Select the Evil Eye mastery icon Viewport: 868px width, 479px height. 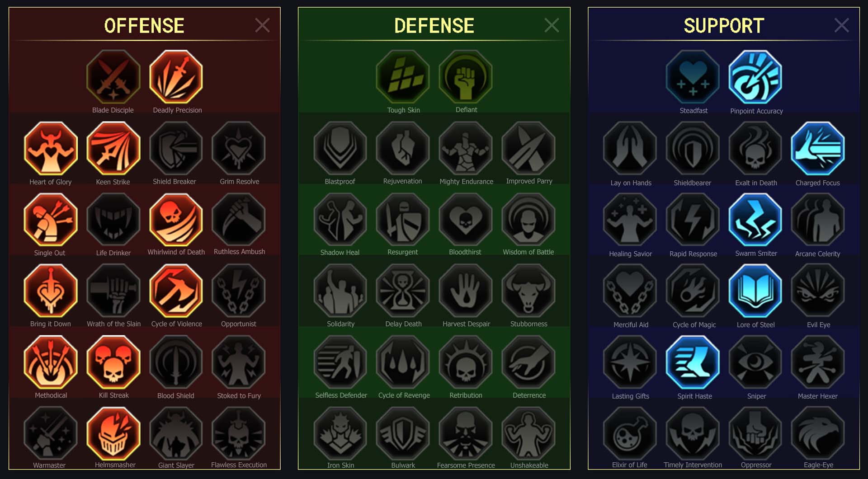coord(818,291)
